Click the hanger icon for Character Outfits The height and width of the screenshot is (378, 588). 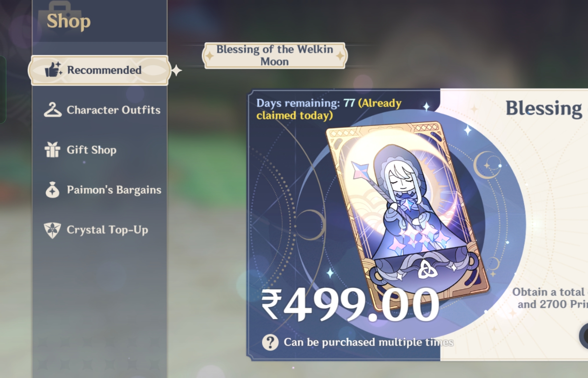(52, 110)
